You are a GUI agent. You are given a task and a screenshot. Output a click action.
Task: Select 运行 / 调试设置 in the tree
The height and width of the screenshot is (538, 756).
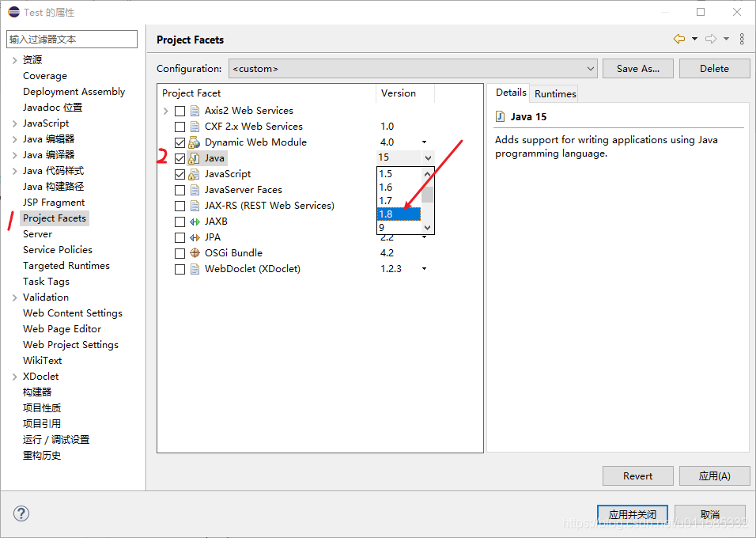click(x=56, y=440)
